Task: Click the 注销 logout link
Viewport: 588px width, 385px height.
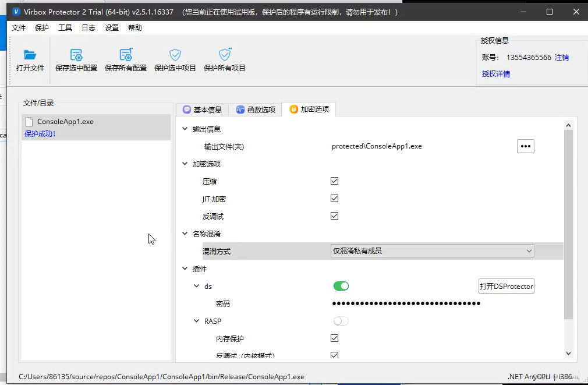Action: pos(562,58)
